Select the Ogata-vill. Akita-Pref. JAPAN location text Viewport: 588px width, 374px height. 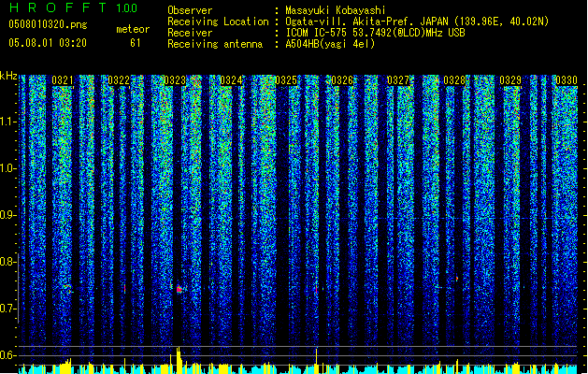[x=417, y=22]
